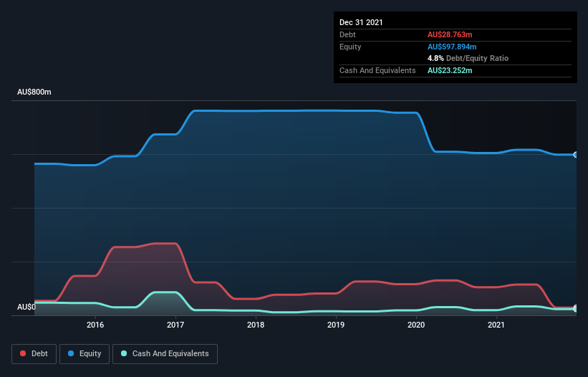
Task: Click the 2018 x-axis label
Action: [x=256, y=325]
